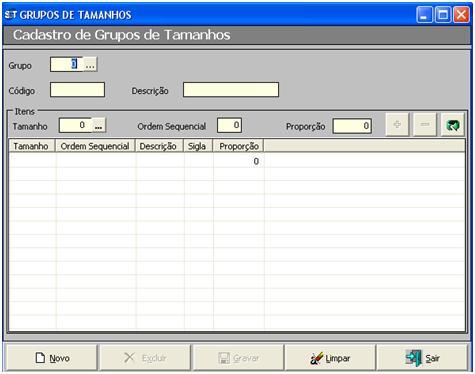The width and height of the screenshot is (475, 374).
Task: Click the plus add-item icon button
Action: [397, 125]
